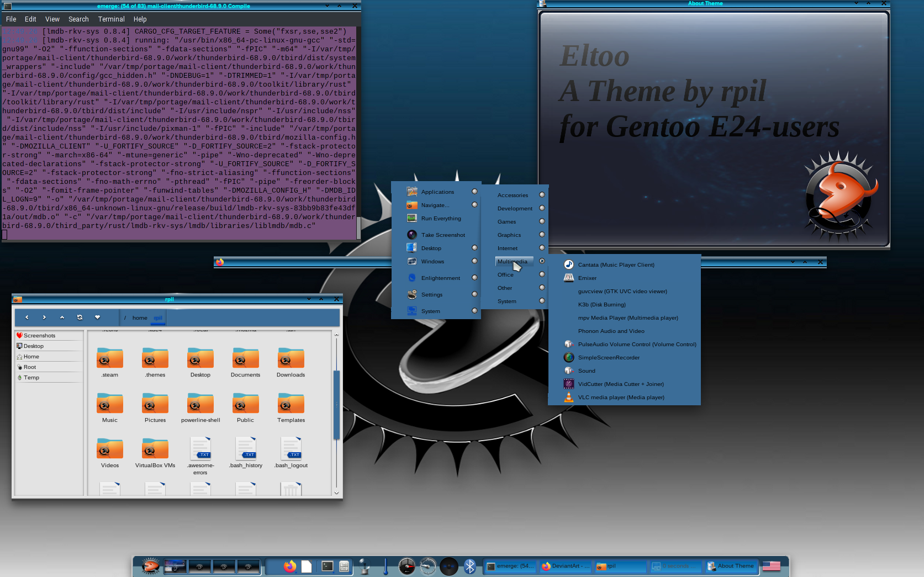Expand the Settings submenu arrow
Image resolution: width=924 pixels, height=577 pixels.
pyautogui.click(x=474, y=294)
